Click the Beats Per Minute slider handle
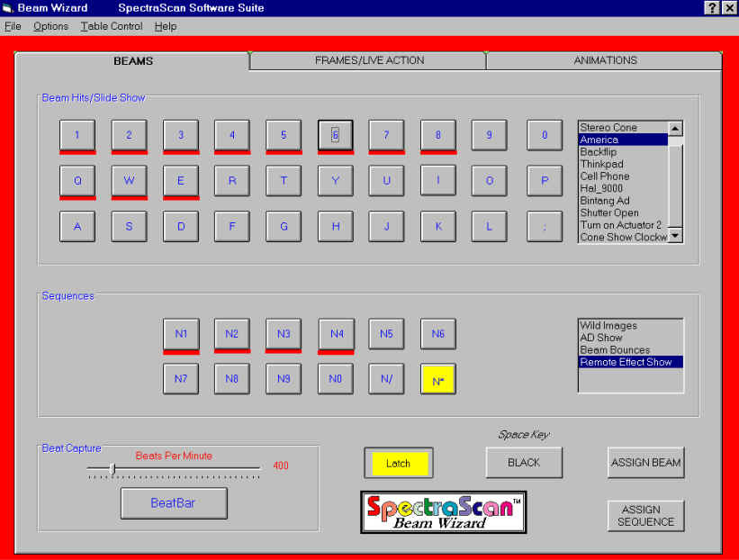739x560 pixels. tap(113, 468)
